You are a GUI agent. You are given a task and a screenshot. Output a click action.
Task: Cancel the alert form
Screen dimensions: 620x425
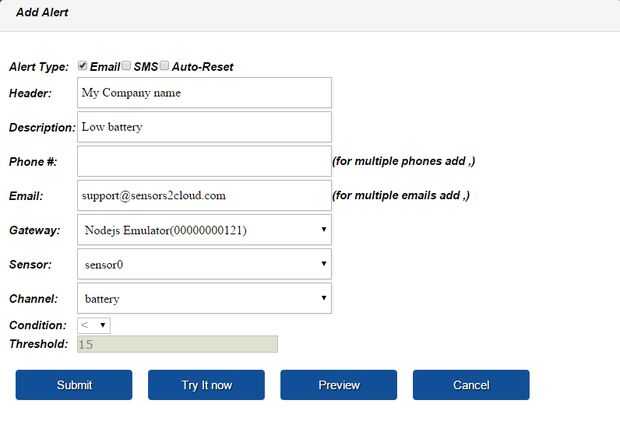471,385
